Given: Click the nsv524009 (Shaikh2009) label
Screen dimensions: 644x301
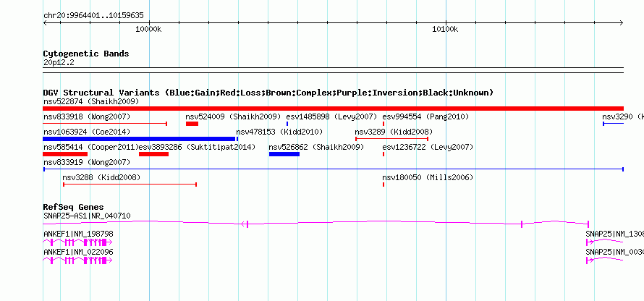Looking at the screenshot, I should (233, 117).
